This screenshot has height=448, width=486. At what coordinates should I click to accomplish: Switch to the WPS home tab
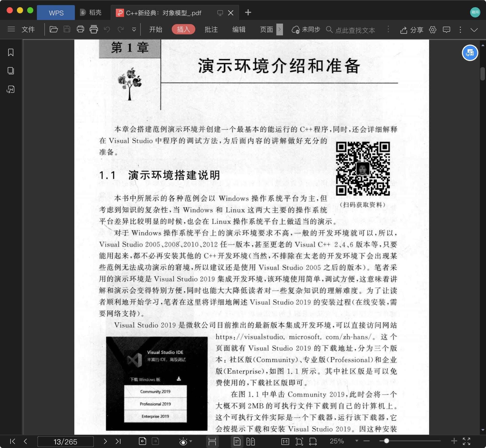coord(56,13)
